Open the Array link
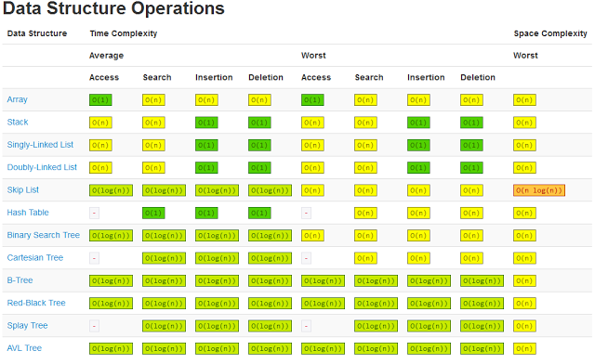The height and width of the screenshot is (364, 595). 17,99
